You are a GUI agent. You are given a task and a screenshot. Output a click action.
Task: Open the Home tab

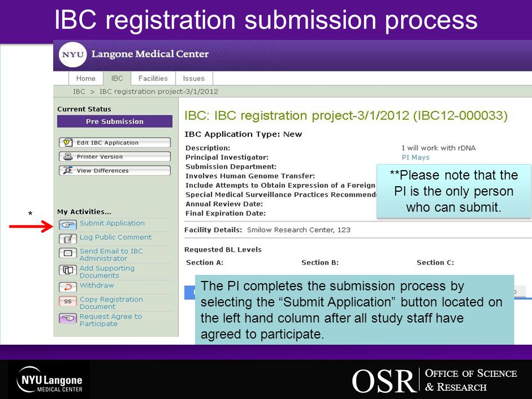[x=85, y=78]
